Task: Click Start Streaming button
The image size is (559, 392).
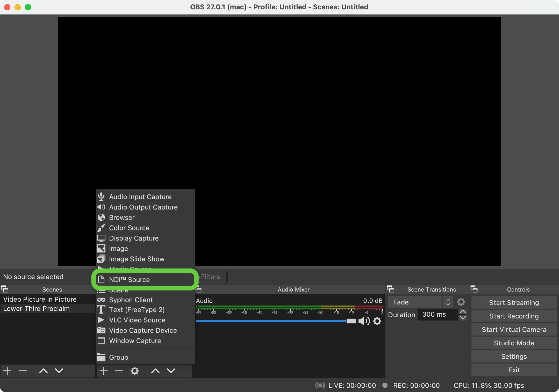Action: (514, 302)
